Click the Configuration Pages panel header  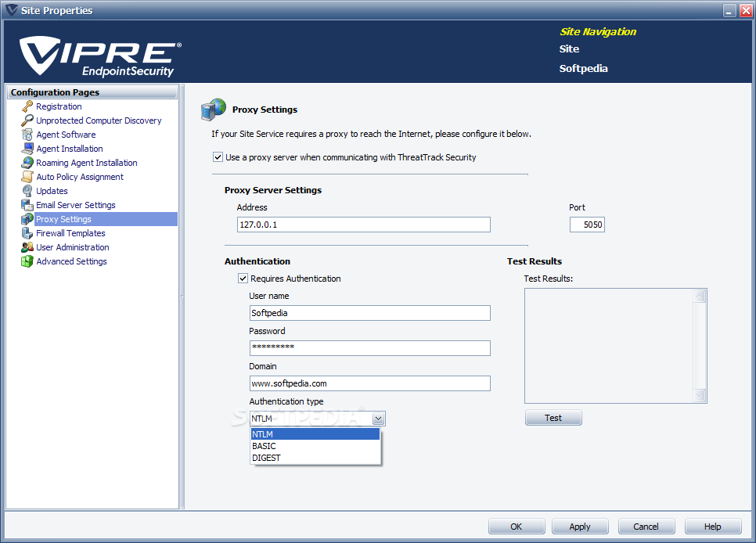(92, 92)
